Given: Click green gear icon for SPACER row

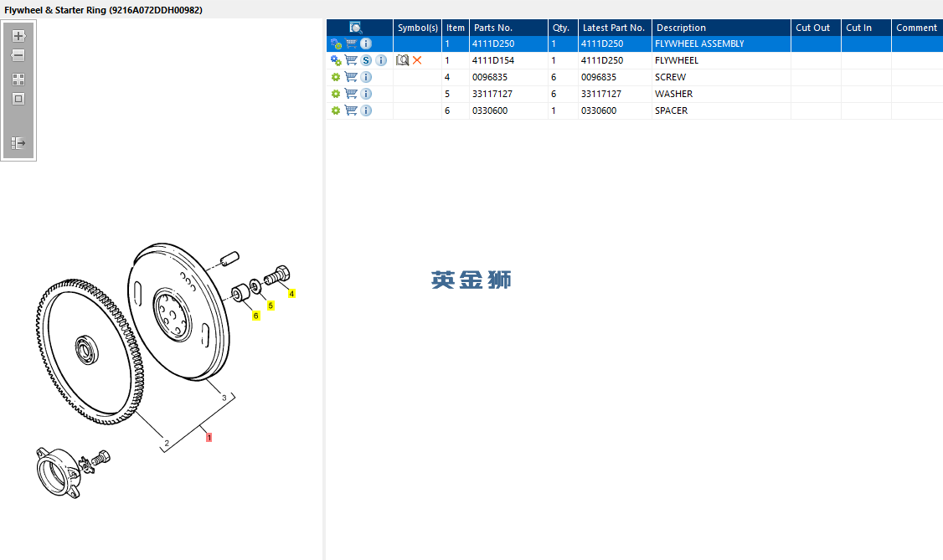Looking at the screenshot, I should point(336,111).
